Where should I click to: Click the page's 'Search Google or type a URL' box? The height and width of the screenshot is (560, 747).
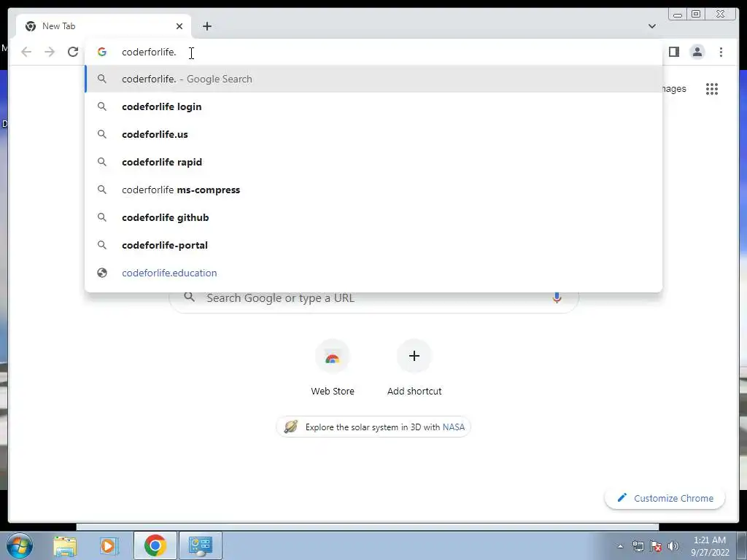(373, 302)
